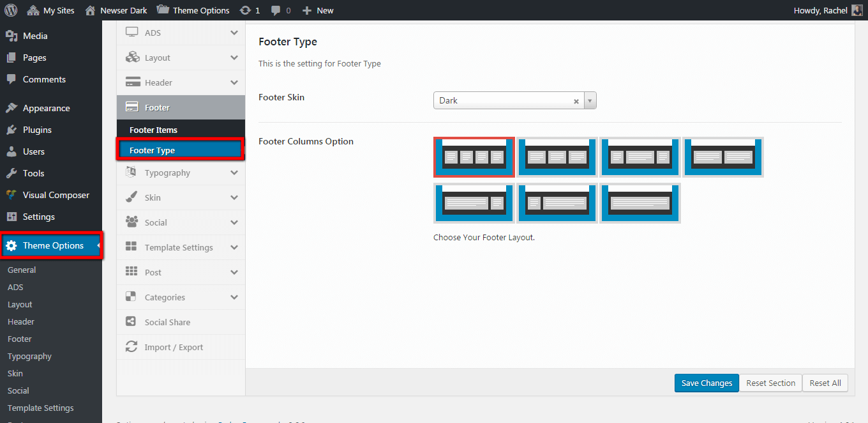Select Footer Items sub-tab
This screenshot has width=868, height=423.
click(x=181, y=130)
